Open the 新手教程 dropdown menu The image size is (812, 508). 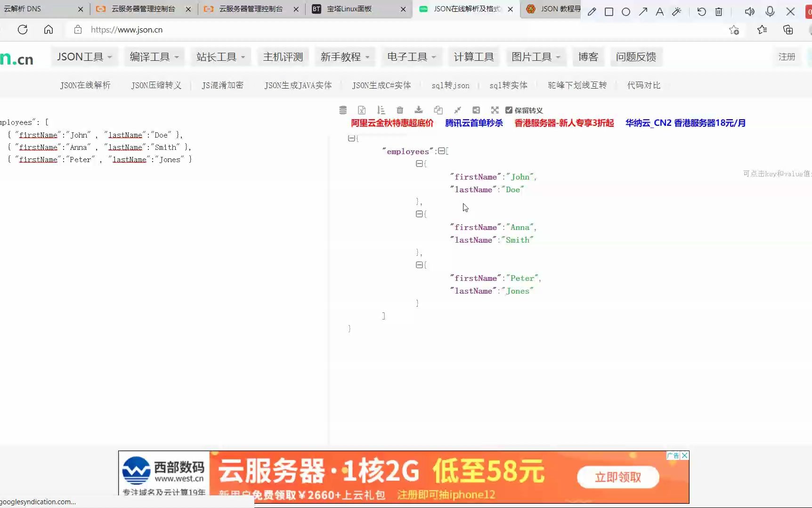(345, 57)
